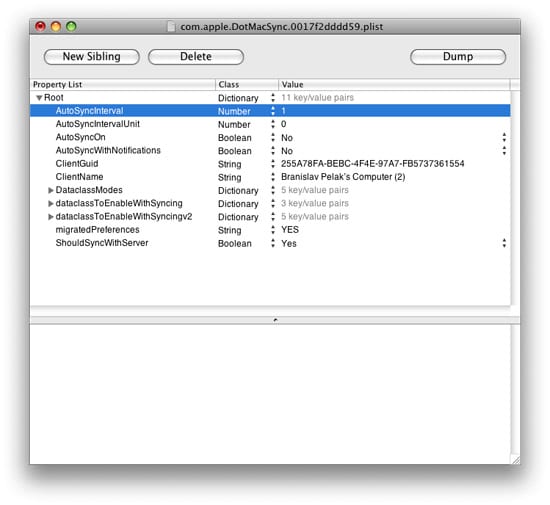Expand dataclassToEnableWithSyncing dictionary
550x505 pixels.
click(x=51, y=203)
